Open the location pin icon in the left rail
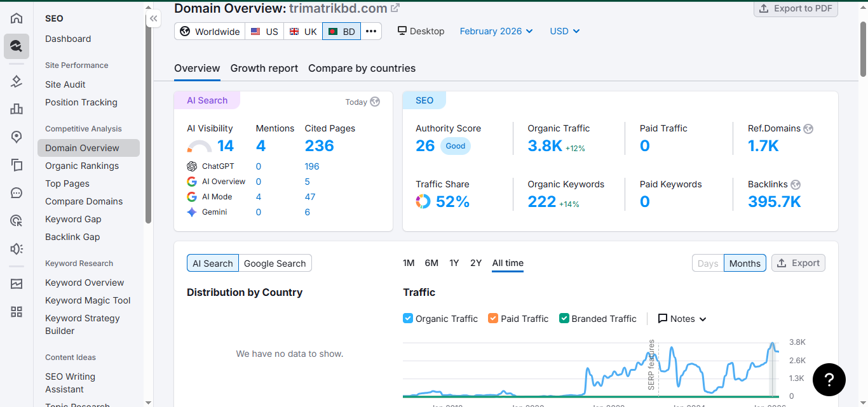Image resolution: width=868 pixels, height=407 pixels. 17,137
